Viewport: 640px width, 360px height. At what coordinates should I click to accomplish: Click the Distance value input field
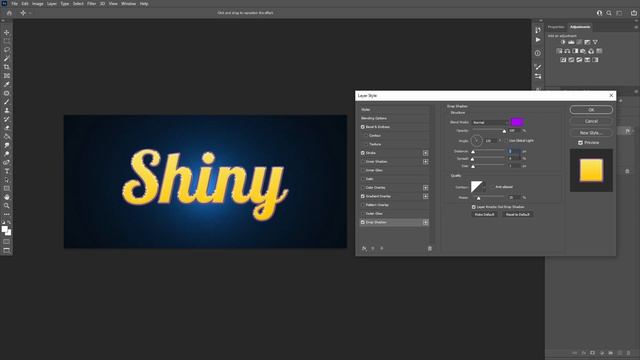[514, 151]
